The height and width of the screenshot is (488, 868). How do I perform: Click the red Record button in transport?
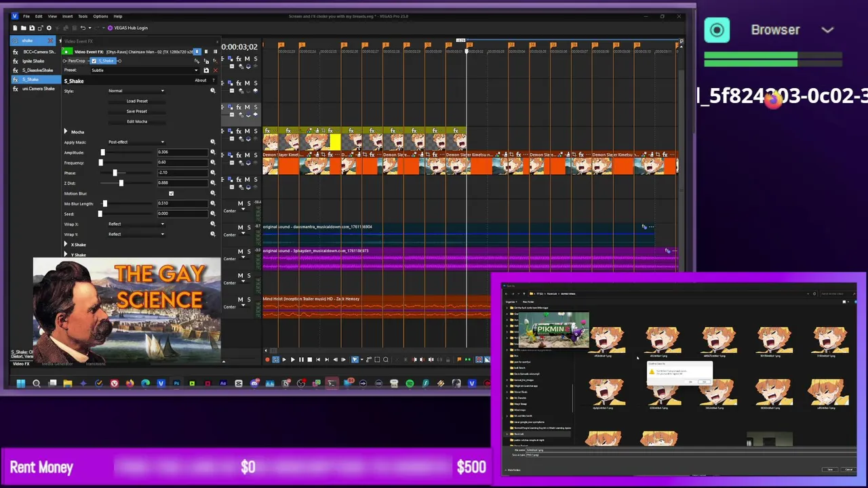click(x=267, y=359)
